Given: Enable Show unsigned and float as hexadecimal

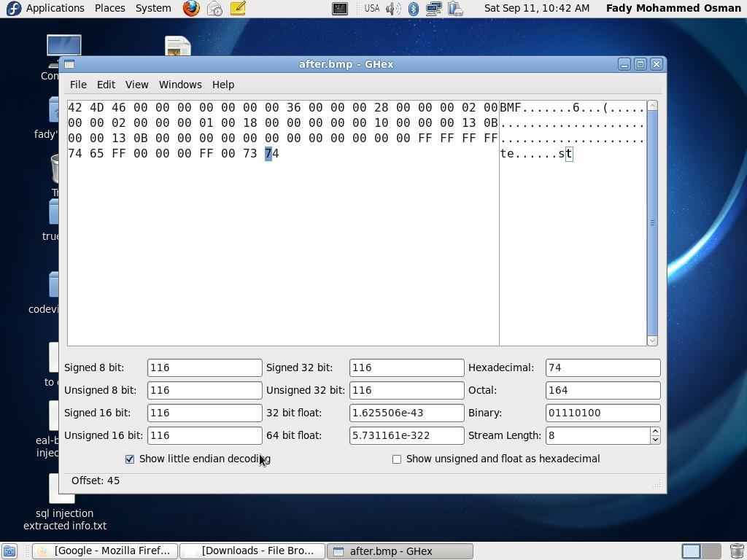Looking at the screenshot, I should point(397,459).
